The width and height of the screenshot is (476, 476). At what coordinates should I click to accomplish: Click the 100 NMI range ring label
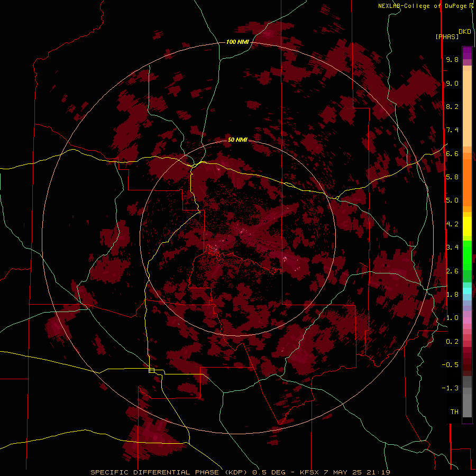(x=237, y=42)
